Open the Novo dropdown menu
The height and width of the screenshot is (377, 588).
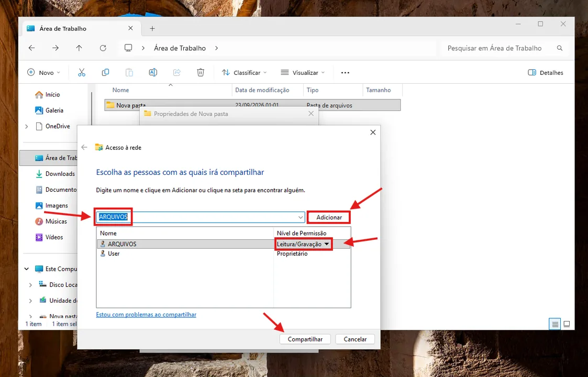pyautogui.click(x=43, y=72)
